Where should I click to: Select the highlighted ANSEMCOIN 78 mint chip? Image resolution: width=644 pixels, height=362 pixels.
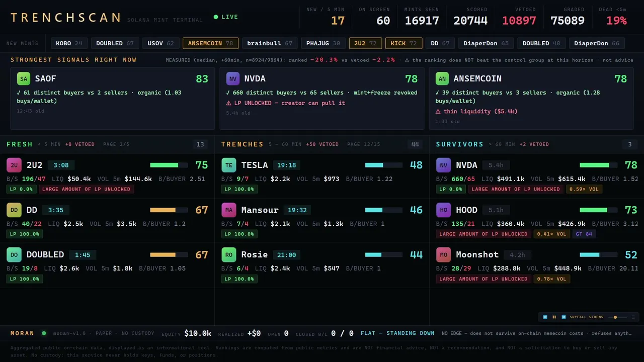click(210, 43)
